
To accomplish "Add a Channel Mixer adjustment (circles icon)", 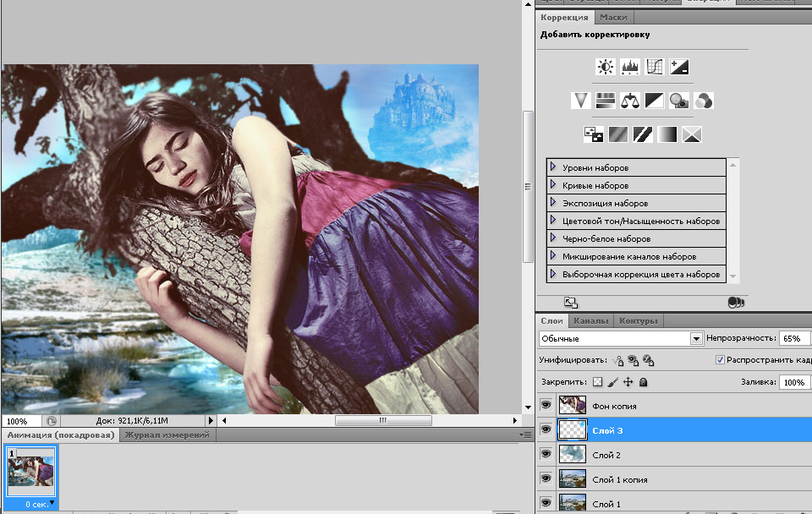I will 704,101.
